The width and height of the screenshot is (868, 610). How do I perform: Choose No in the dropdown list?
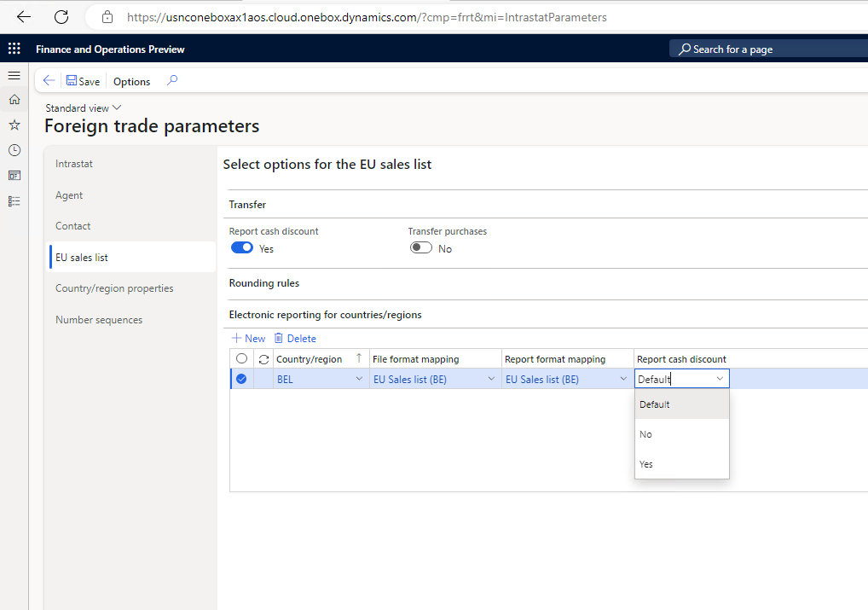point(682,434)
